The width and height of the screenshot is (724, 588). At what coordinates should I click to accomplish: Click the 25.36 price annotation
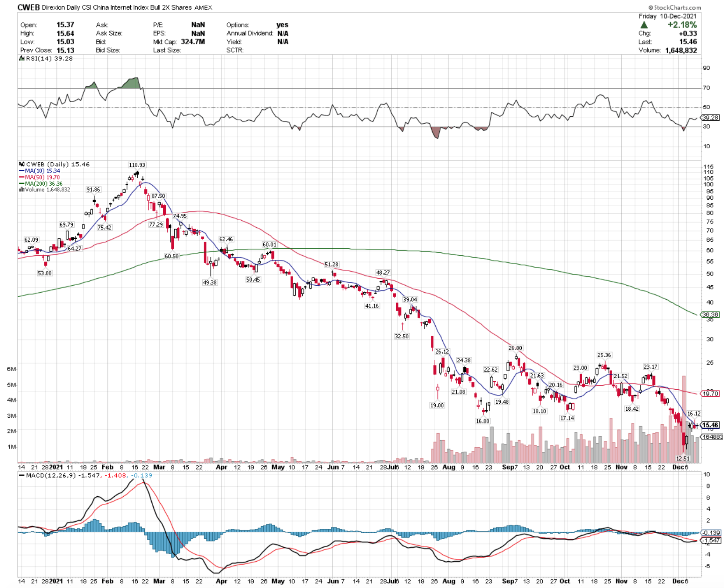point(604,355)
